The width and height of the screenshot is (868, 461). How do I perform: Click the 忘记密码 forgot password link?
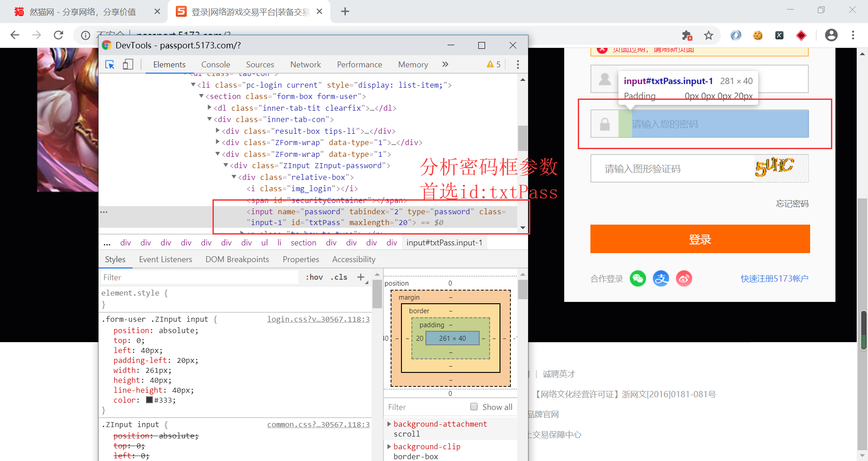pyautogui.click(x=792, y=204)
